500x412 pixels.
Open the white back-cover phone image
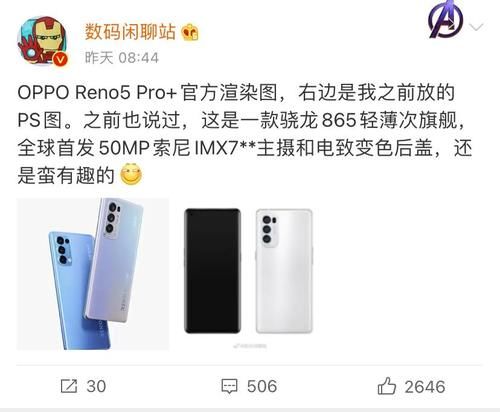[284, 271]
